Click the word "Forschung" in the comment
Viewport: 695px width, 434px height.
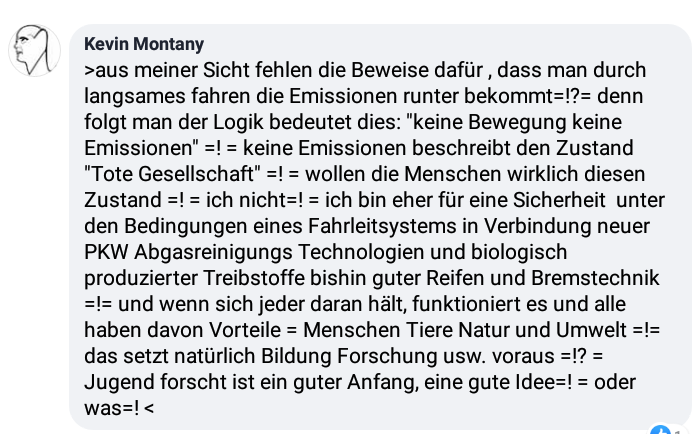coord(387,356)
